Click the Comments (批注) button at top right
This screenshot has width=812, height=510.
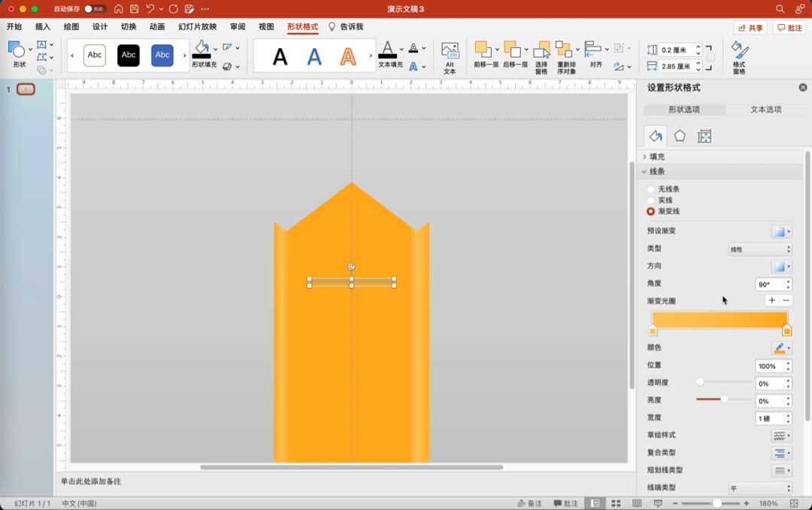pos(789,28)
